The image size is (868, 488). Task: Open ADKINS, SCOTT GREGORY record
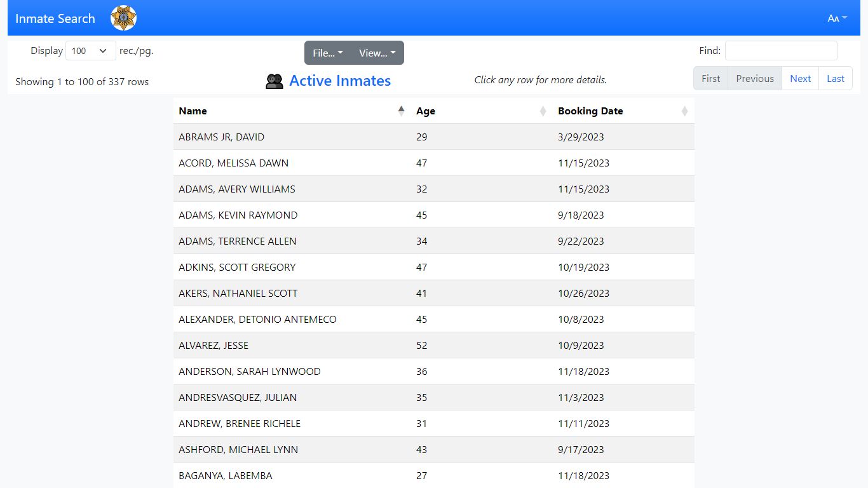(434, 267)
